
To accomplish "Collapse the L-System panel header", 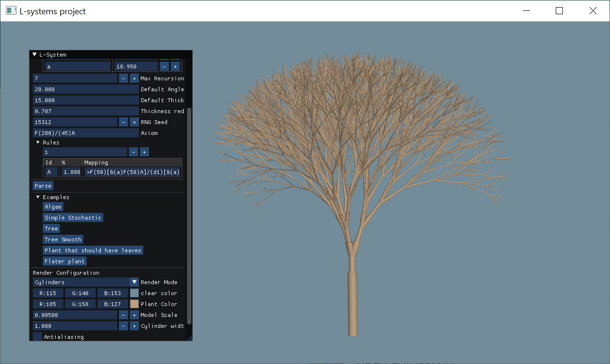I will [x=34, y=55].
